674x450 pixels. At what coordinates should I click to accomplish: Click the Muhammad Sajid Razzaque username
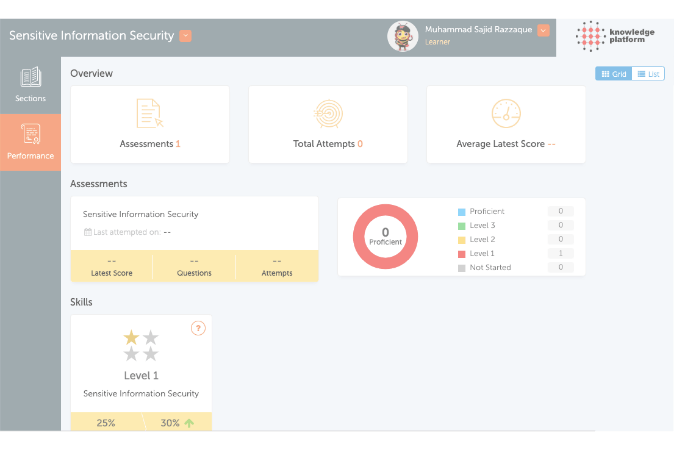click(479, 30)
